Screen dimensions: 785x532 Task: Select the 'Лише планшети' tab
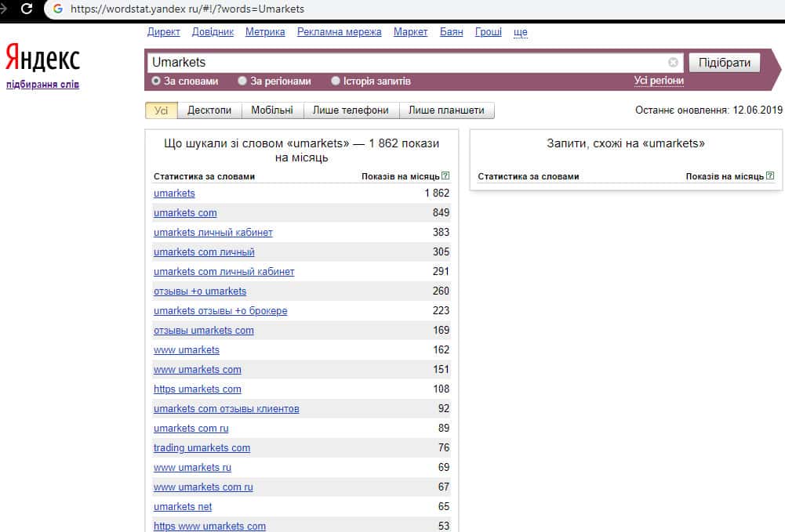click(x=446, y=110)
